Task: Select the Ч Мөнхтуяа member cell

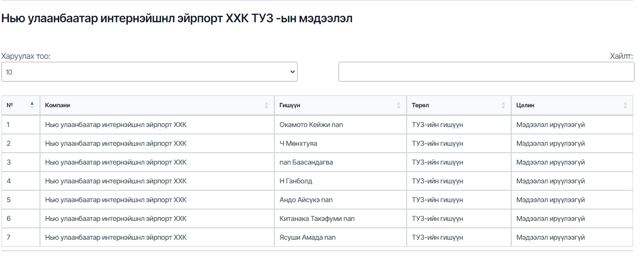Action: pos(298,143)
